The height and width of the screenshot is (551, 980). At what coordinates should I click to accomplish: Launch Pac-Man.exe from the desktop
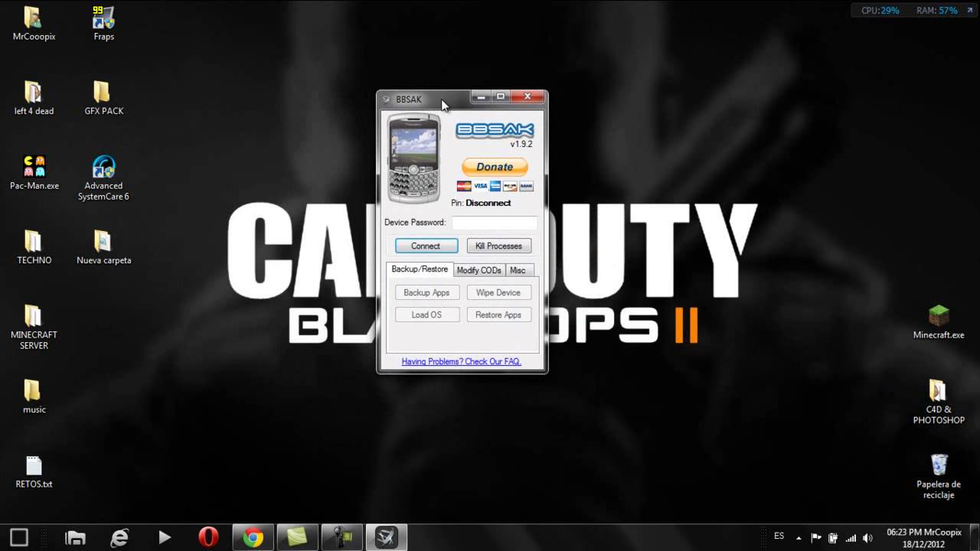click(x=34, y=172)
